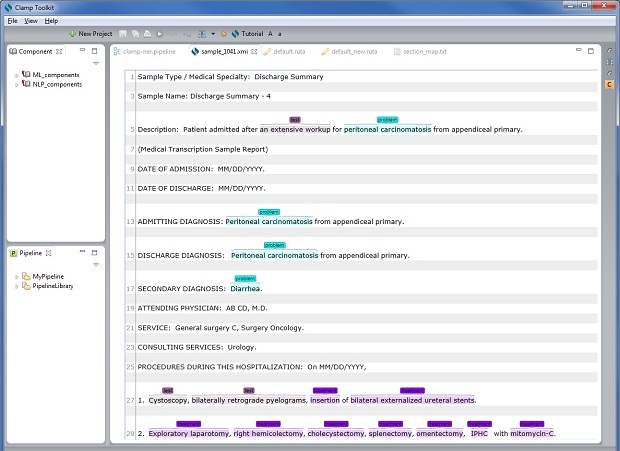620x451 pixels.
Task: Click the Print icon in the toolbar
Action: pyautogui.click(x=146, y=33)
